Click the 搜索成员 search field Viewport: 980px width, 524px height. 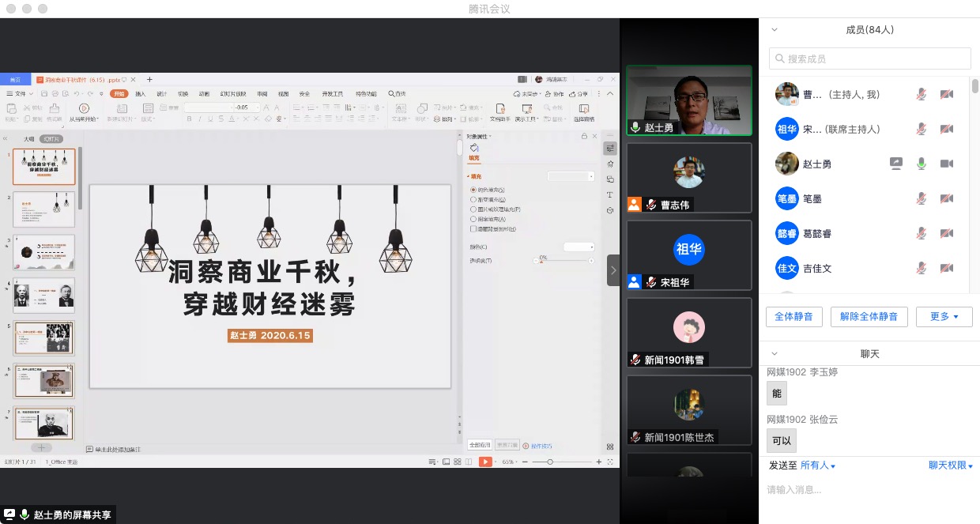[869, 58]
